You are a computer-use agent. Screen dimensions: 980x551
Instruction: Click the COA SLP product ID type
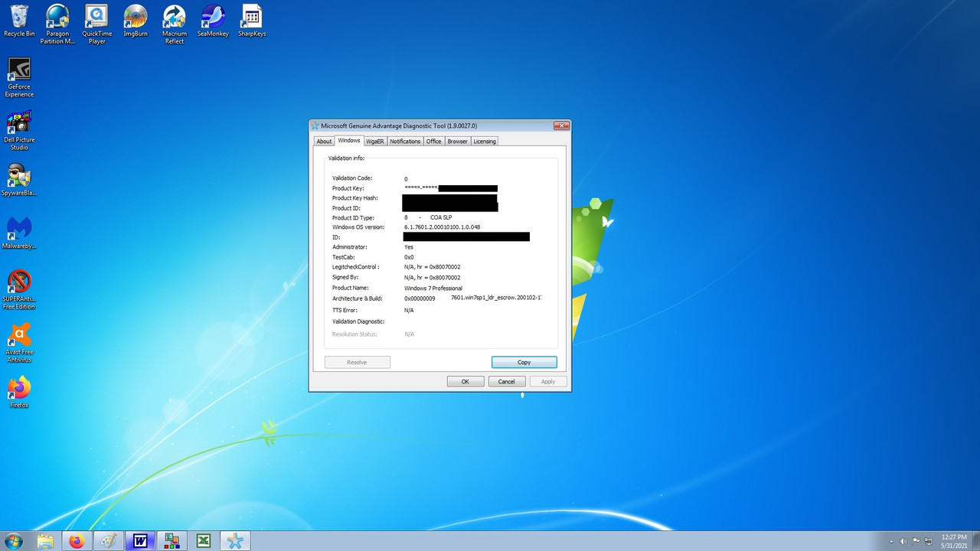point(441,217)
